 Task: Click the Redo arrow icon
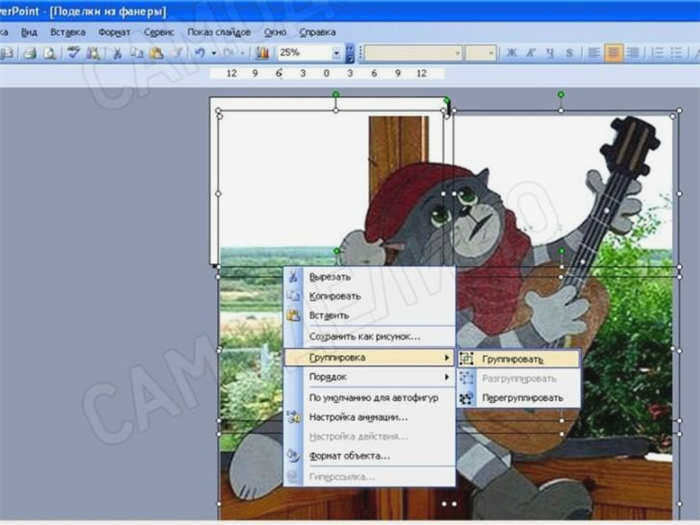click(x=229, y=53)
